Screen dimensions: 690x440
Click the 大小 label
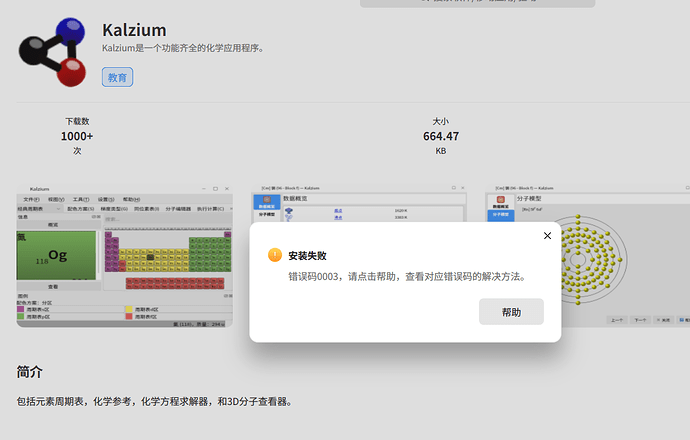(441, 121)
